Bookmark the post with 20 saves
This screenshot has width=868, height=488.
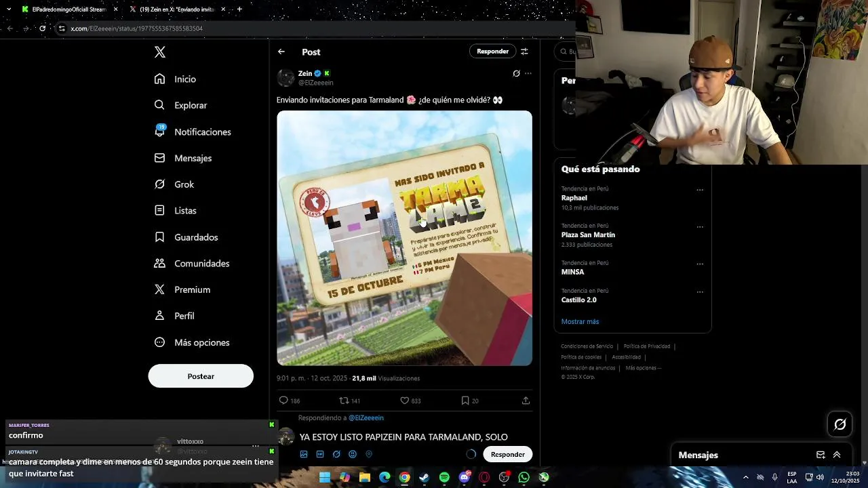point(465,401)
